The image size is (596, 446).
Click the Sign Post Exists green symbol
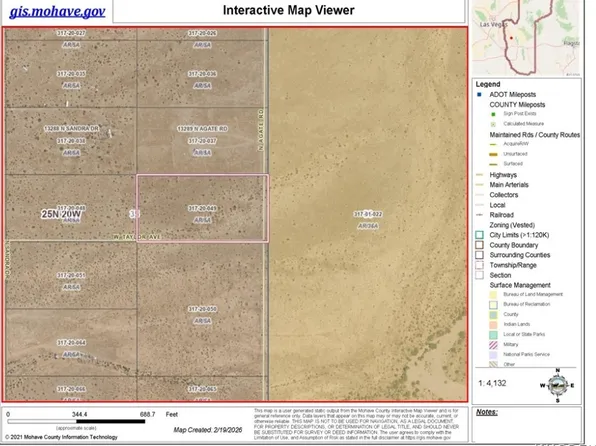tap(493, 114)
